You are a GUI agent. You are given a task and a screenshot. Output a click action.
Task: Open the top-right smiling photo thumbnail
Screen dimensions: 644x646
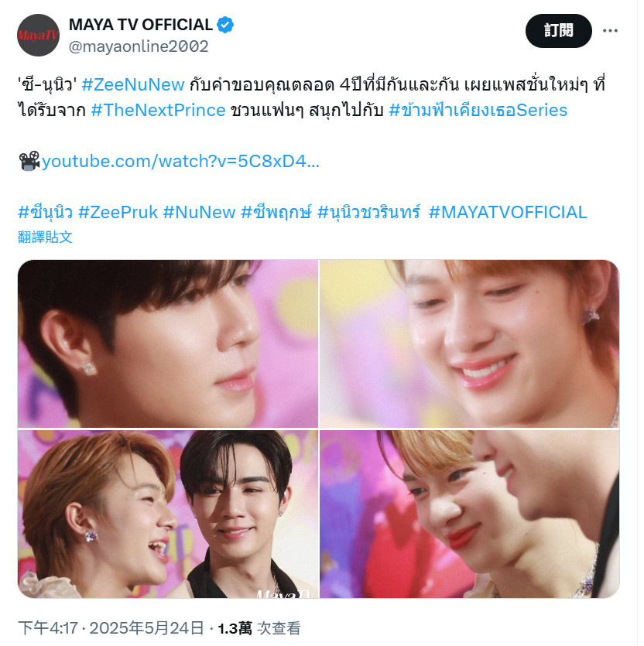(x=470, y=344)
